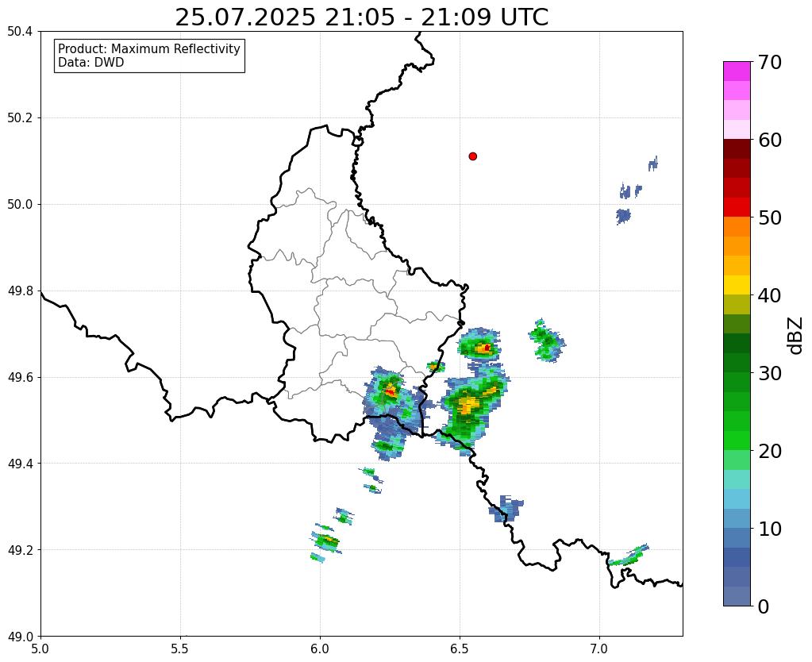Click the turquoise colorbar segment below 20
Screen dimensions: 812x662
737,479
